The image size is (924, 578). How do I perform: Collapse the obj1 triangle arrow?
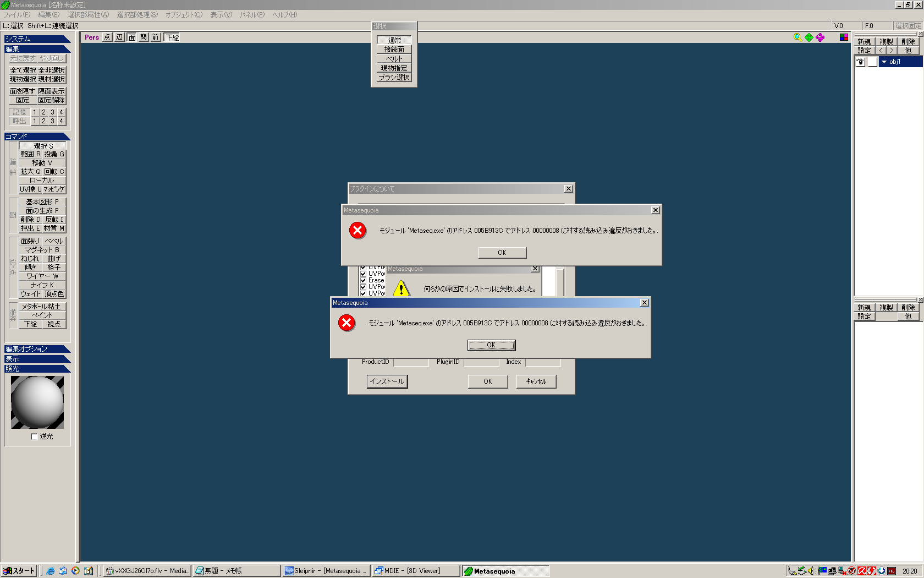pos(884,62)
